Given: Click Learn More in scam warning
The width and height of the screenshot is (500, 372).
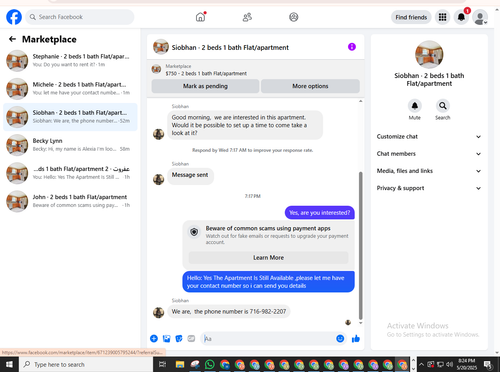Looking at the screenshot, I should [x=269, y=258].
